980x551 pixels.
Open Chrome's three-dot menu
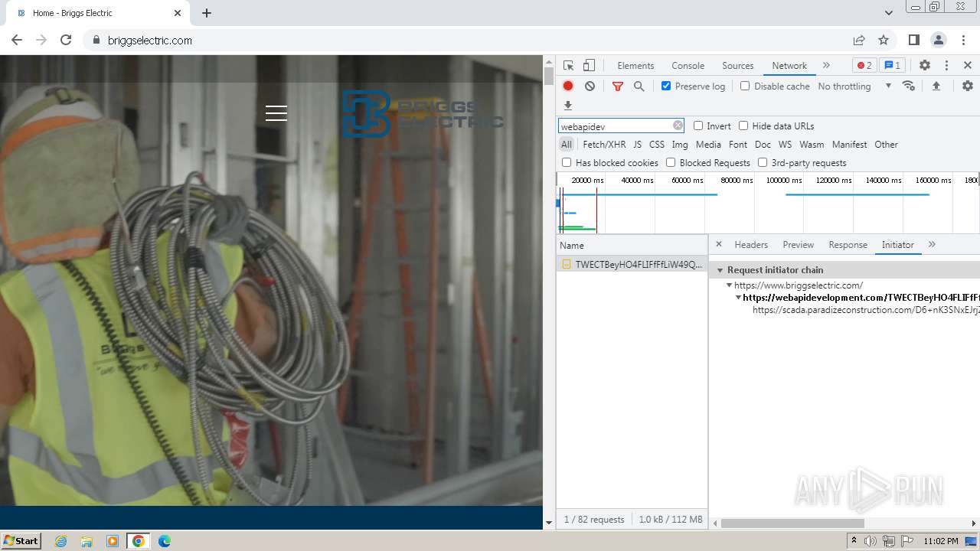tap(963, 40)
